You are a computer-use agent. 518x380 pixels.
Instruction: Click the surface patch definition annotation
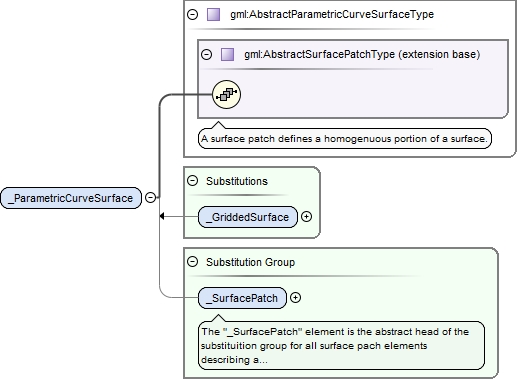tap(345, 138)
